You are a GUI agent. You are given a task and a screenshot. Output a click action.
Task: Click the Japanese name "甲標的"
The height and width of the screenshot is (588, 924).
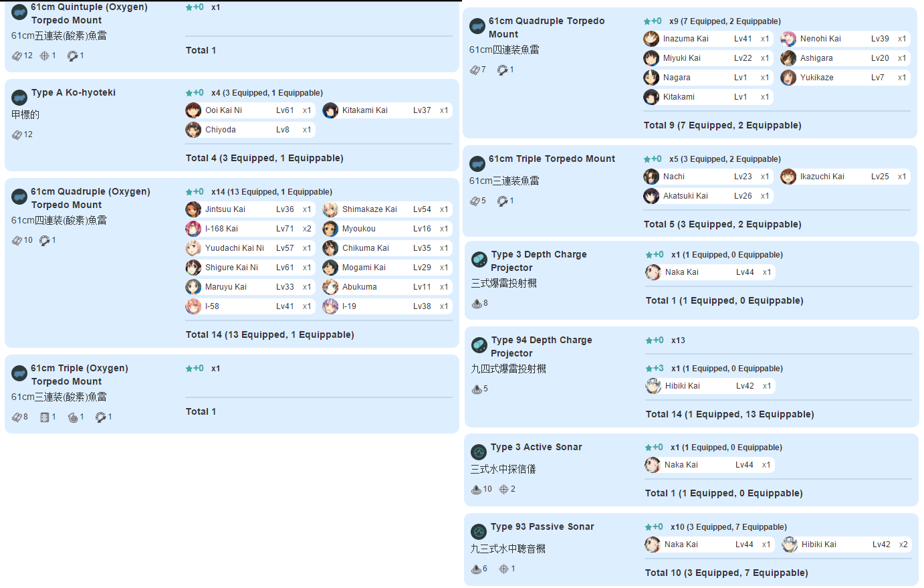pos(25,114)
